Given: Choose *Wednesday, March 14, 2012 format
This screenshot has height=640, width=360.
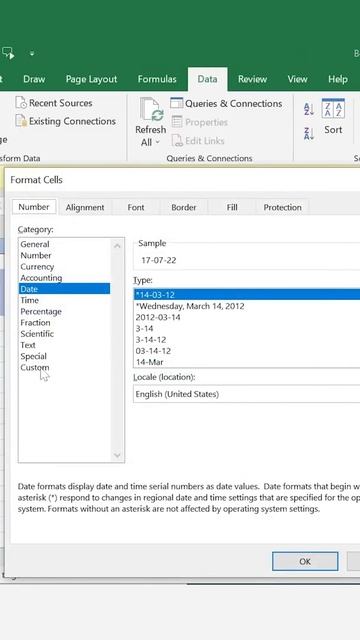Looking at the screenshot, I should 247,306.
